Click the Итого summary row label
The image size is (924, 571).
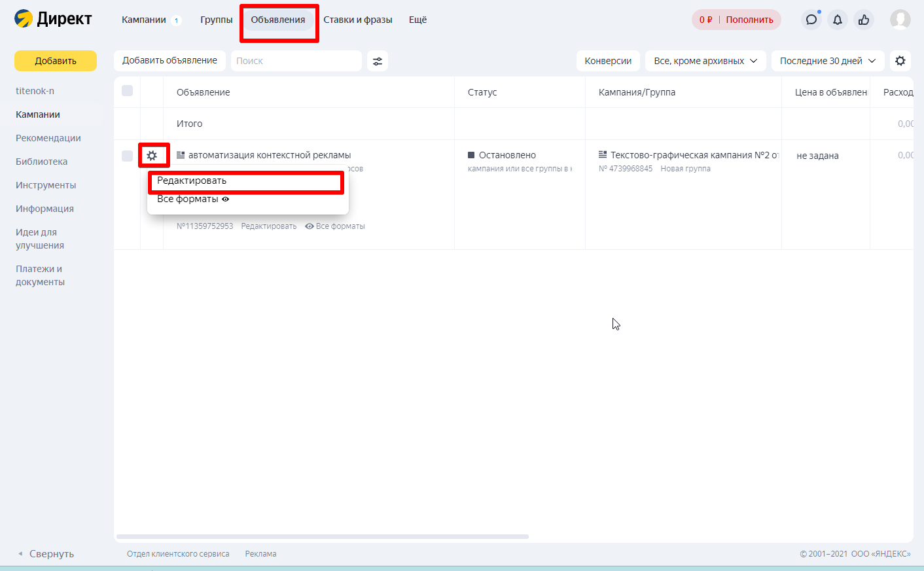(x=190, y=124)
